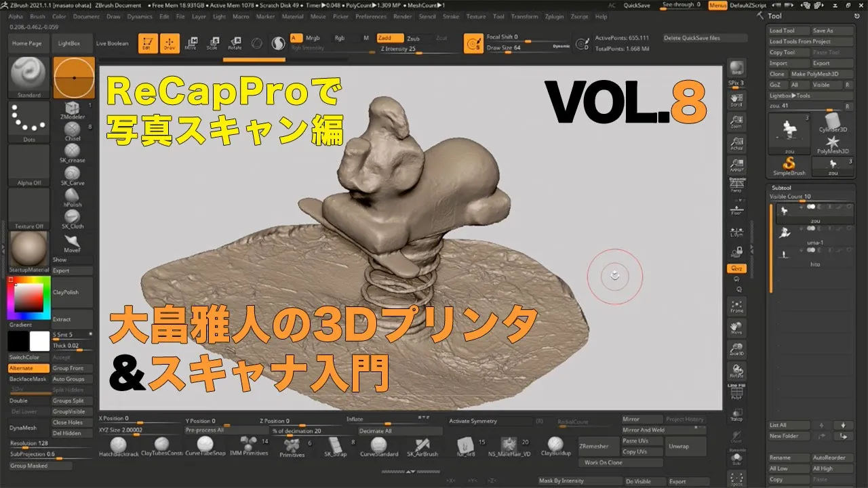
Task: Click the BPR render icon
Action: tap(736, 69)
